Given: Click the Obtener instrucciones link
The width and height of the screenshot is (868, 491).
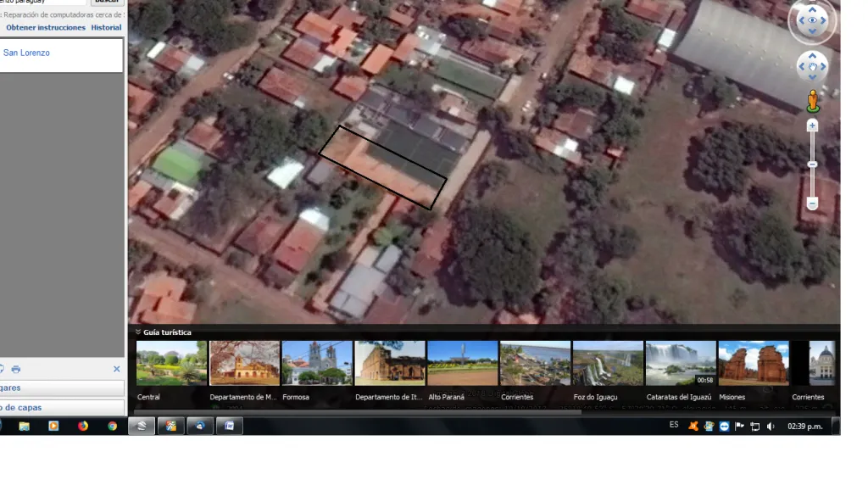Looking at the screenshot, I should (x=46, y=28).
